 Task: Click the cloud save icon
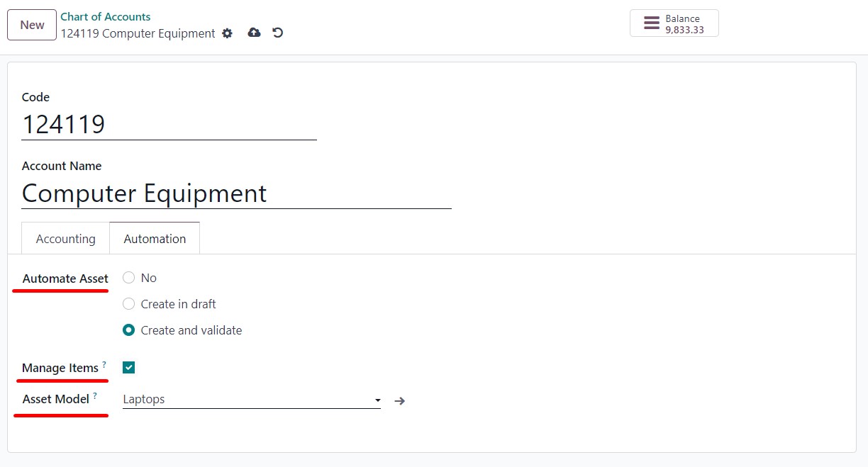coord(254,33)
